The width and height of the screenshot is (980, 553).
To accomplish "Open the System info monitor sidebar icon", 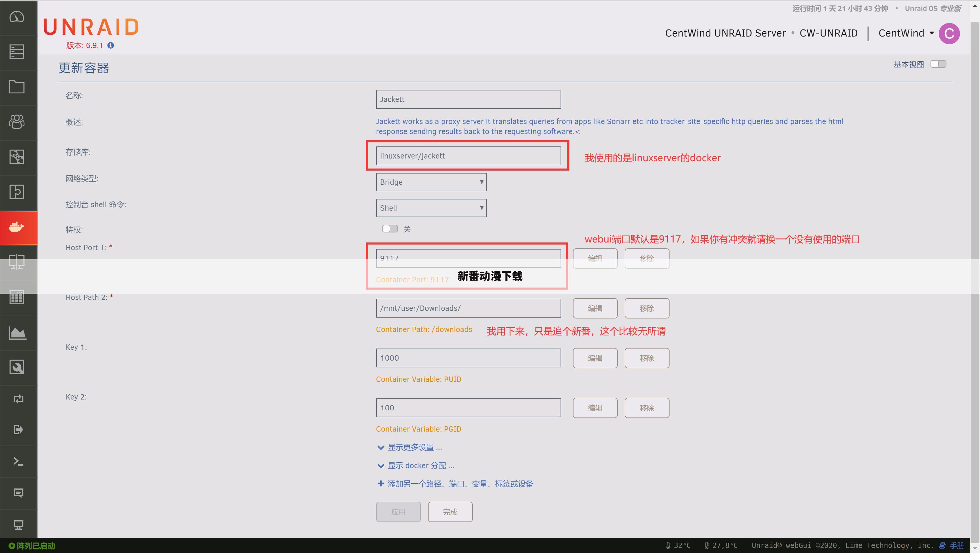I will (x=18, y=525).
